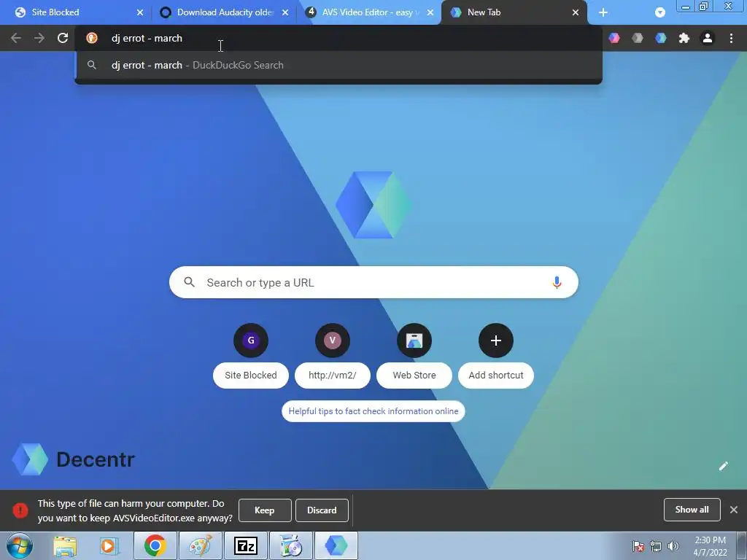
Task: Click the Add shortcut plus icon
Action: [496, 341]
